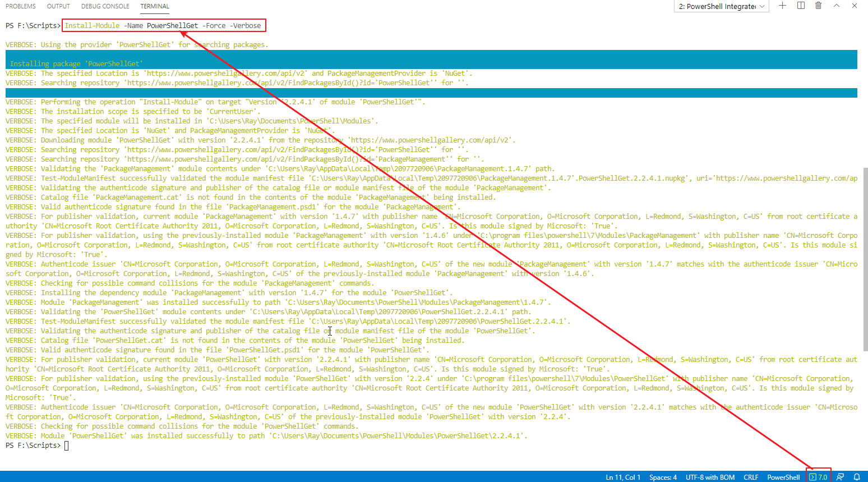868x482 pixels.
Task: Click 'PowerShell' to change language mode
Action: point(783,477)
